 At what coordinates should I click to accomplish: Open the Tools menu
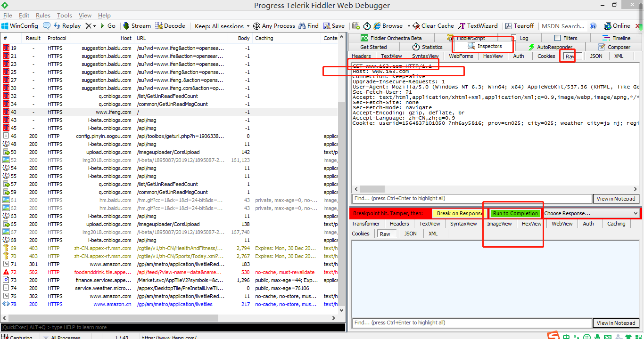(x=65, y=15)
